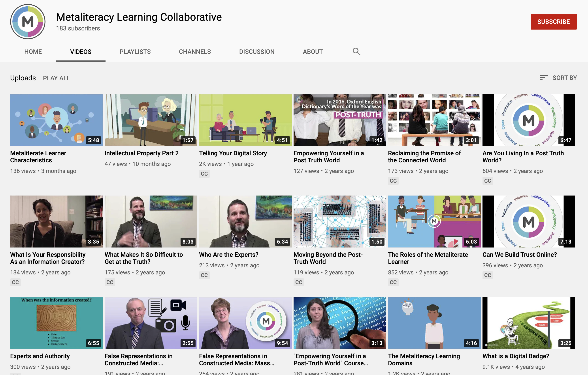The image size is (588, 375).
Task: Click the channel search magnifier icon
Action: click(356, 51)
